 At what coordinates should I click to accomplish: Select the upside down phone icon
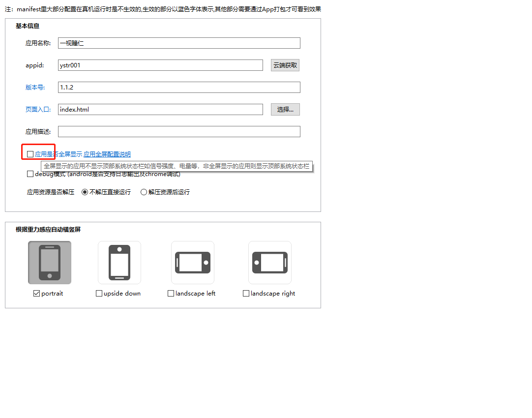pos(119,263)
